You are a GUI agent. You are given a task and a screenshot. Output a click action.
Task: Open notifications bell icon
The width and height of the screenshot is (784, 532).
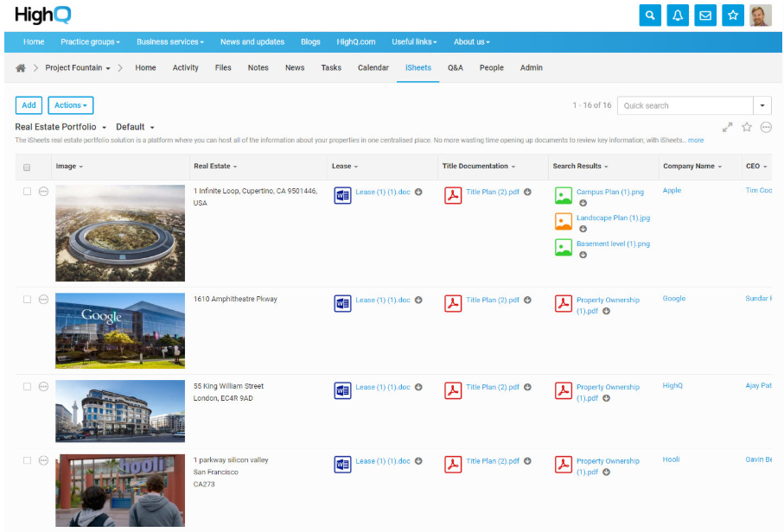pos(678,16)
